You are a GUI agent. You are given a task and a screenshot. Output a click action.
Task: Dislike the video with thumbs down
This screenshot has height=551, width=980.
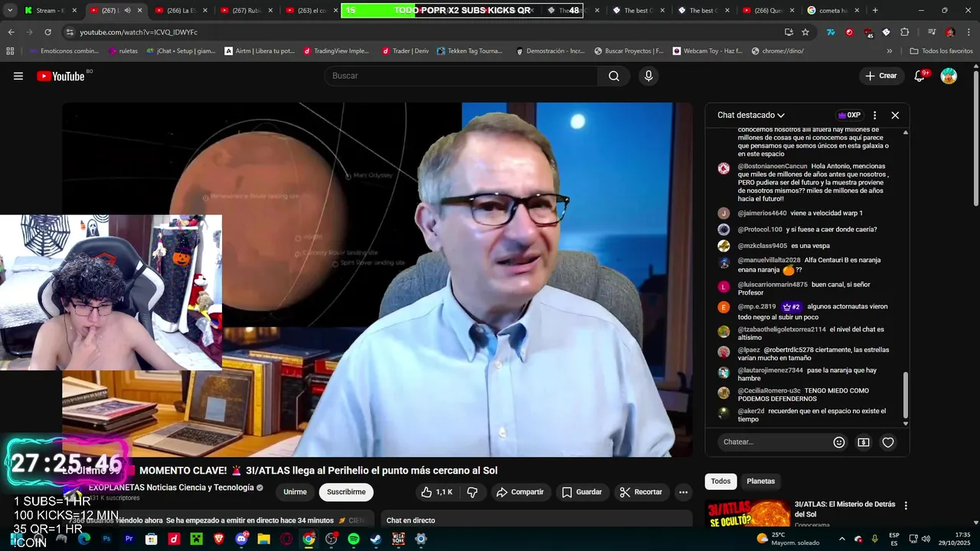click(472, 492)
